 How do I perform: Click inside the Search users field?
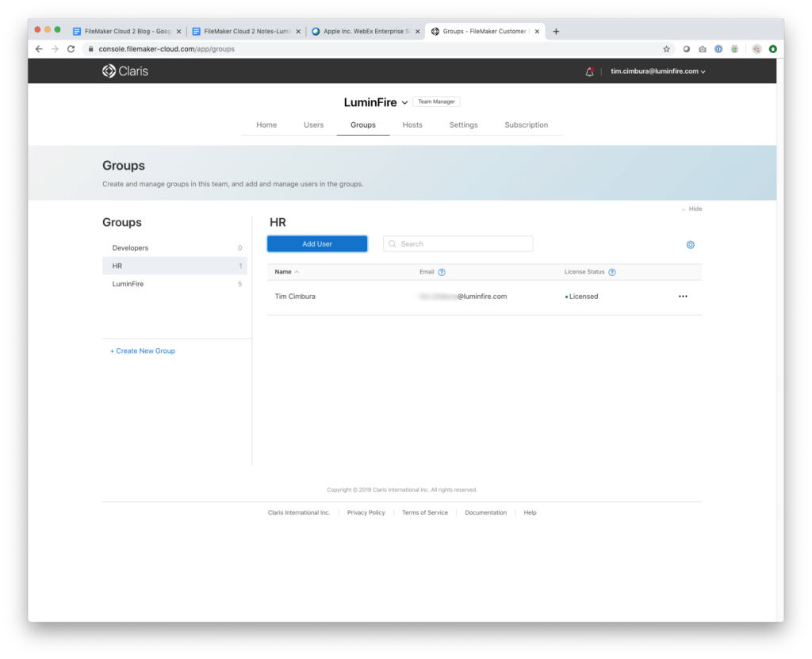[458, 243]
